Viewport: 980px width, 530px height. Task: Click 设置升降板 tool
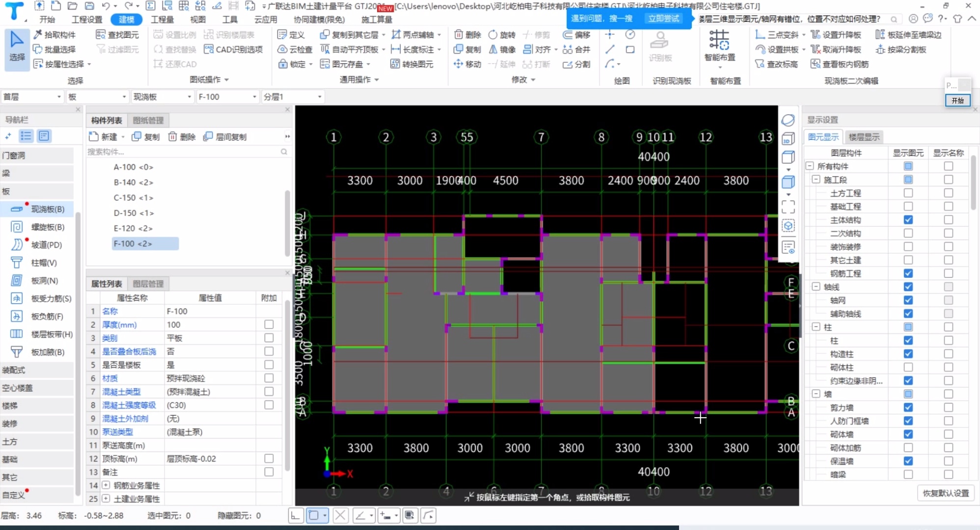tap(836, 35)
